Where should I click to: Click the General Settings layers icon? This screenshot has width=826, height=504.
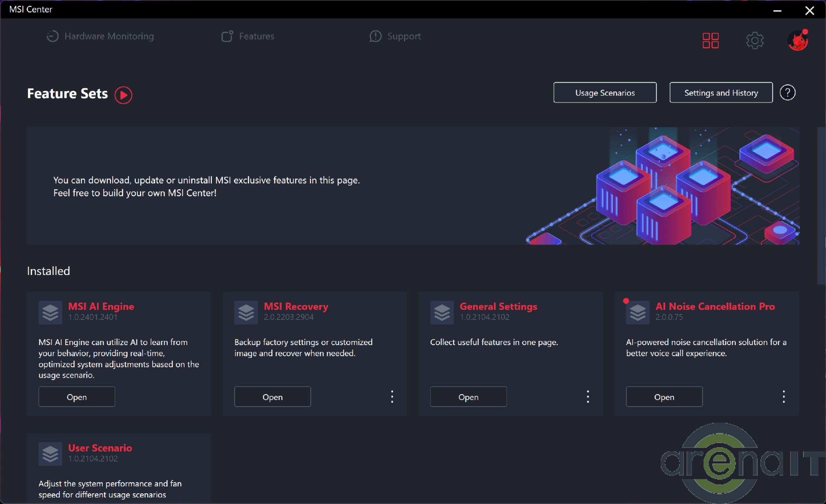pyautogui.click(x=442, y=312)
